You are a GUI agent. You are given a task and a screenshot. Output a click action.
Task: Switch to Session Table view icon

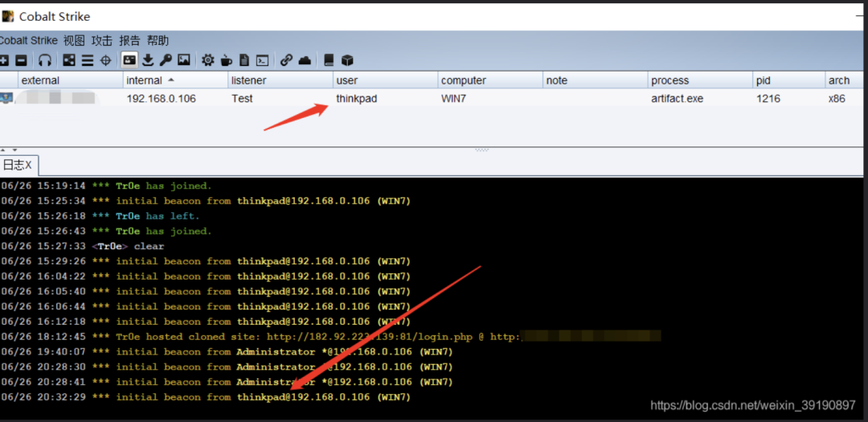[88, 60]
